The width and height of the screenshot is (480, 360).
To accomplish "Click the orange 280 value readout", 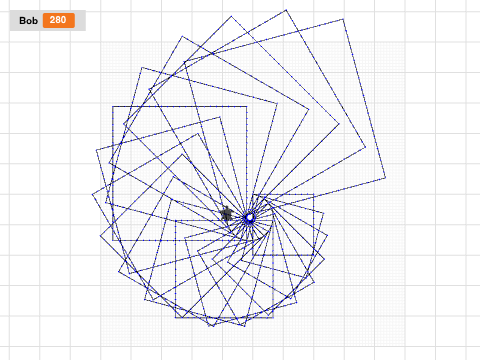I will point(59,20).
